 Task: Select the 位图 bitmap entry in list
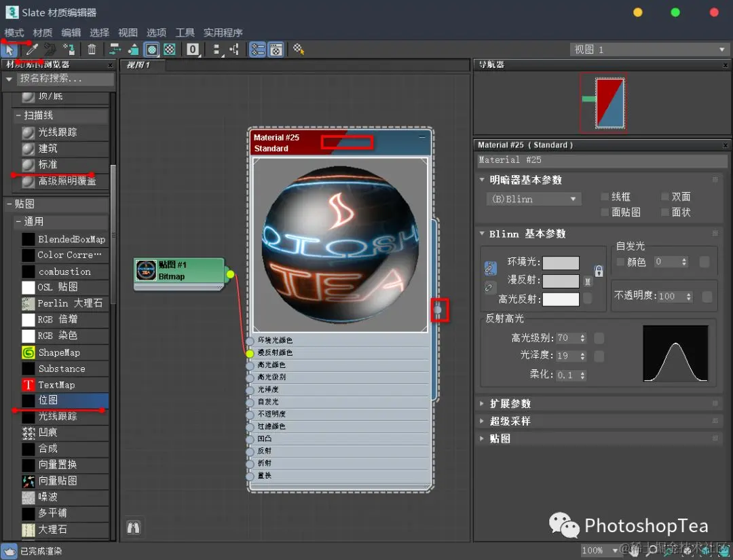click(65, 400)
